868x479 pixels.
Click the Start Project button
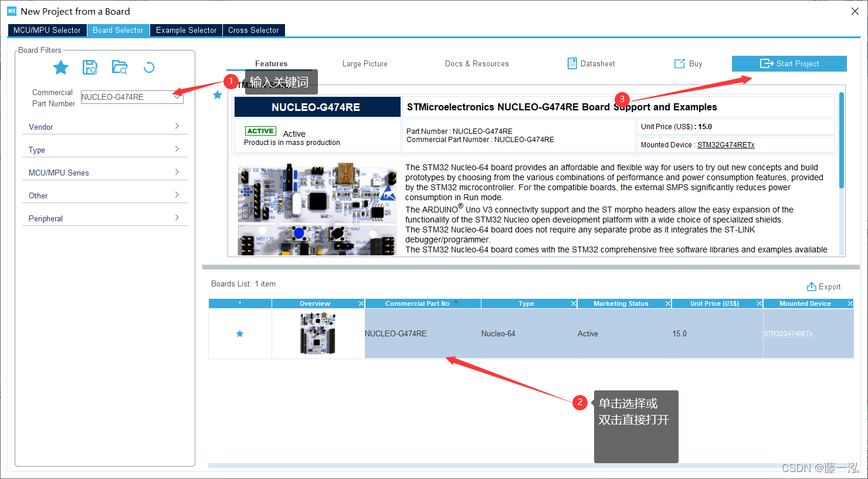tap(789, 63)
